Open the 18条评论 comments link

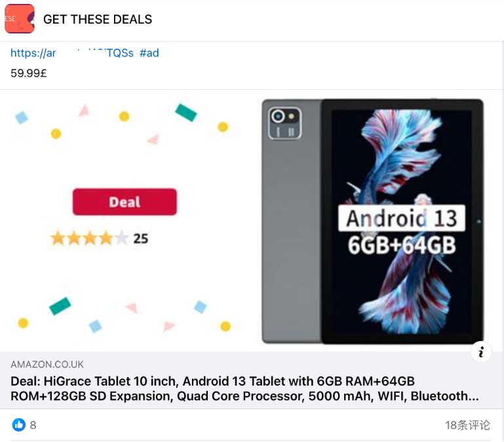[468, 425]
